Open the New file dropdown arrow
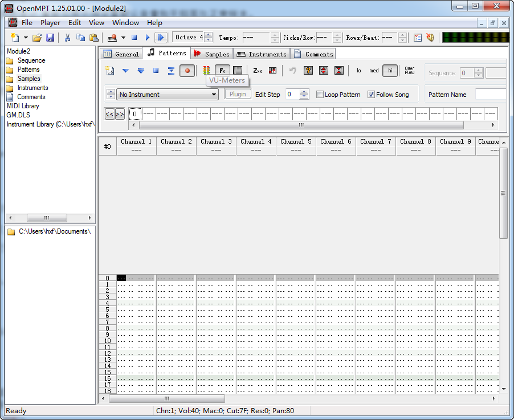This screenshot has height=420, width=514. [26, 38]
